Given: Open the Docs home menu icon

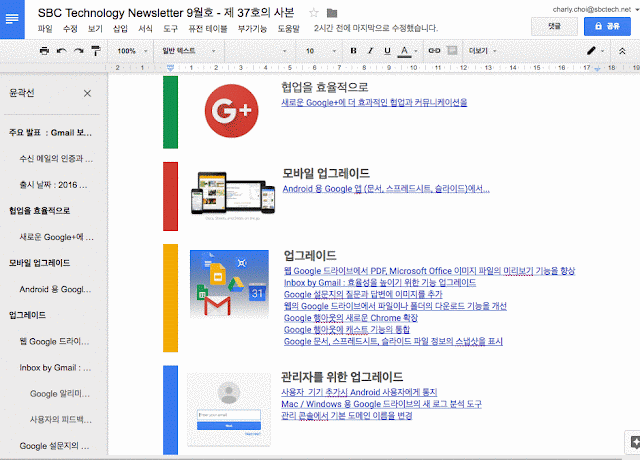Looking at the screenshot, I should 12,19.
